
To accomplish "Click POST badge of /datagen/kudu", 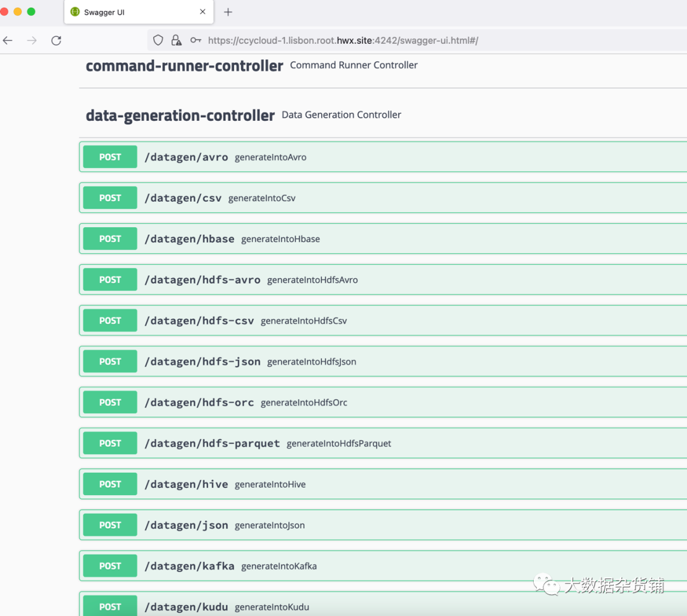I will [110, 606].
